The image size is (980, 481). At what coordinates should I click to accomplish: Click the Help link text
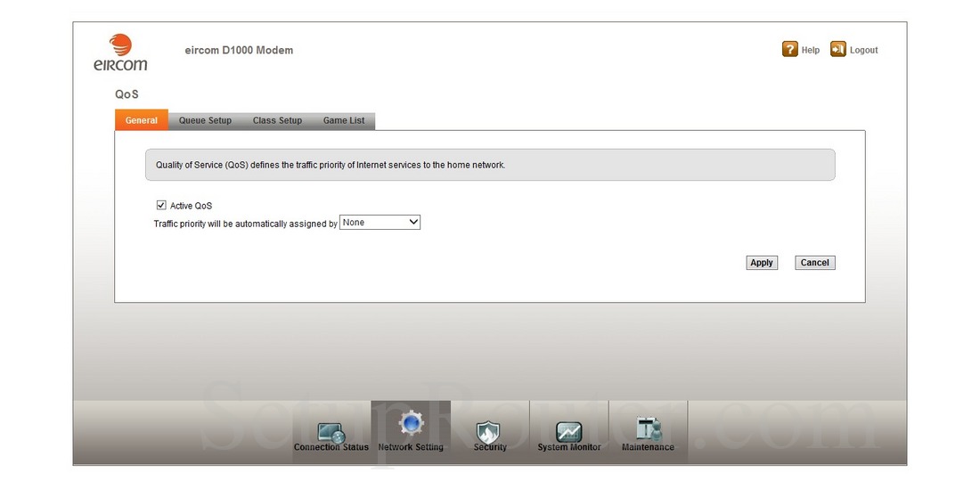(x=811, y=50)
